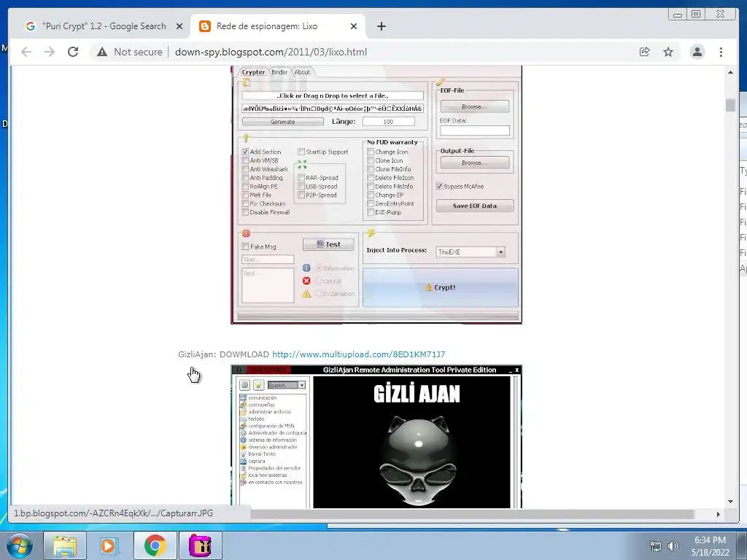Select the Crypter tab in the screenshot
This screenshot has width=747, height=560.
tap(253, 72)
